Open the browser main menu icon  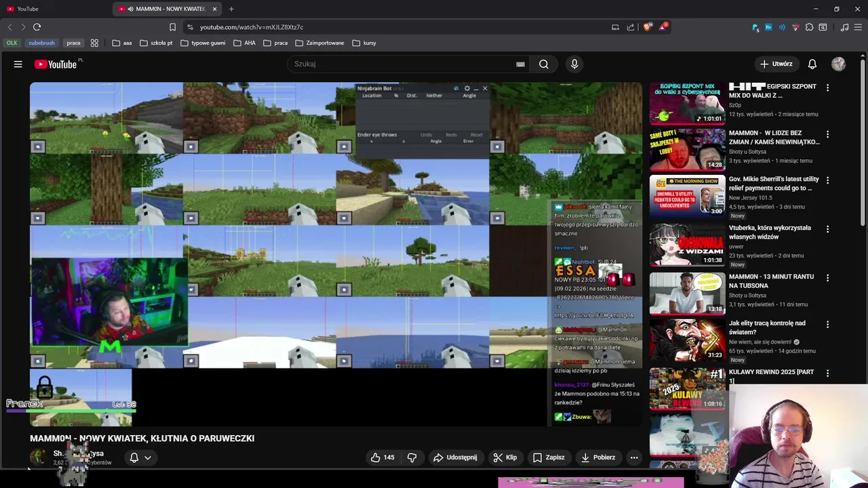coord(858,27)
